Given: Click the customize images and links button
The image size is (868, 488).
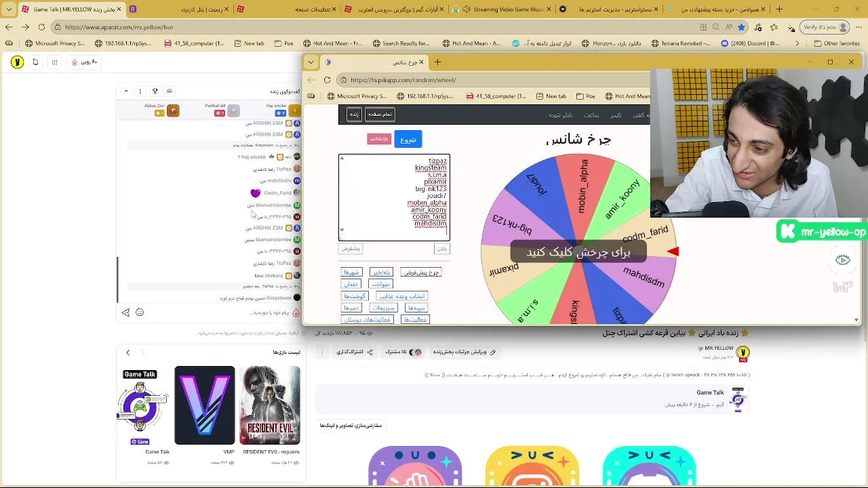Looking at the screenshot, I should point(351,426).
